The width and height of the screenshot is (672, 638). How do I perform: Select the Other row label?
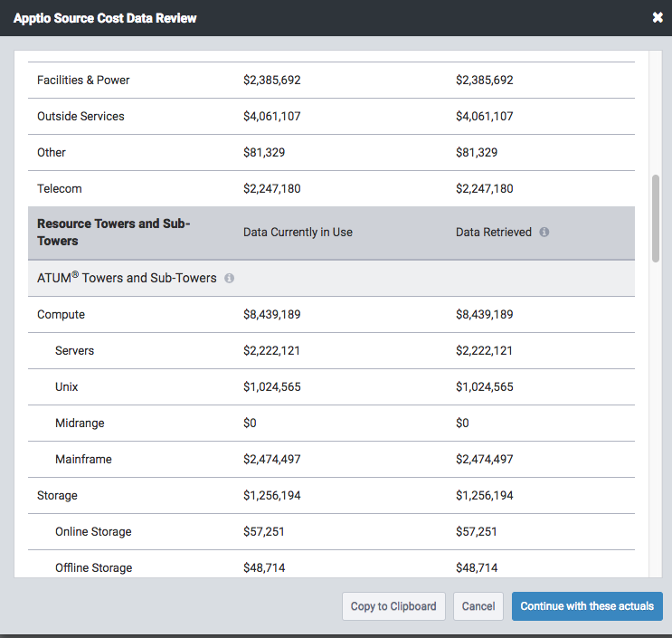pyautogui.click(x=52, y=153)
